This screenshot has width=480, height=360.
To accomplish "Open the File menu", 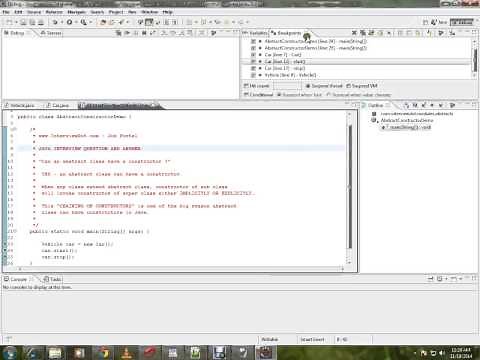I will [6, 12].
